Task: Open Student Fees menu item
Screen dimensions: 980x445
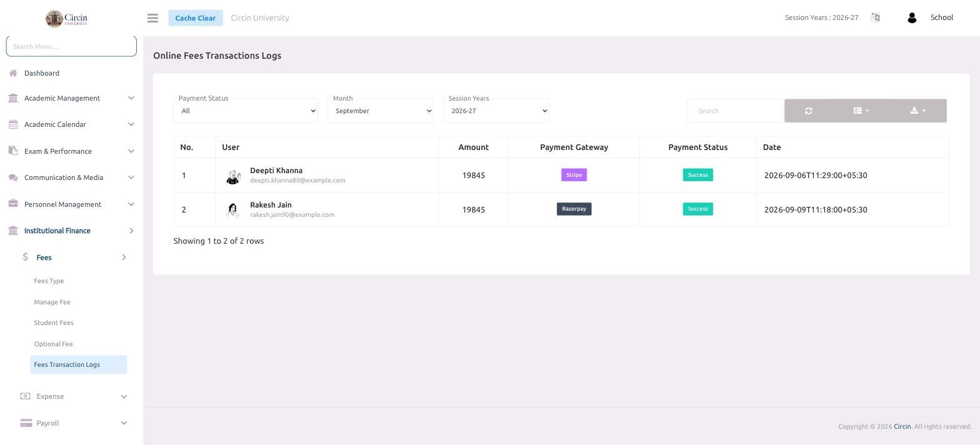Action: point(54,322)
